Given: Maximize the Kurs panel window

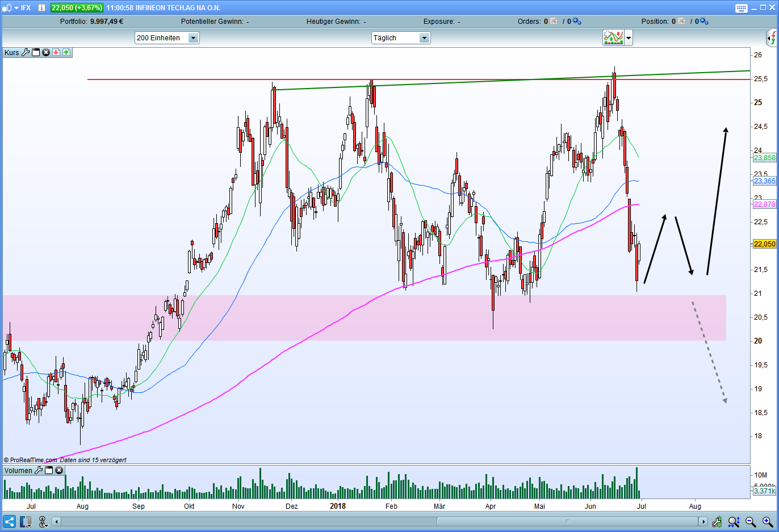Looking at the screenshot, I should (36, 52).
